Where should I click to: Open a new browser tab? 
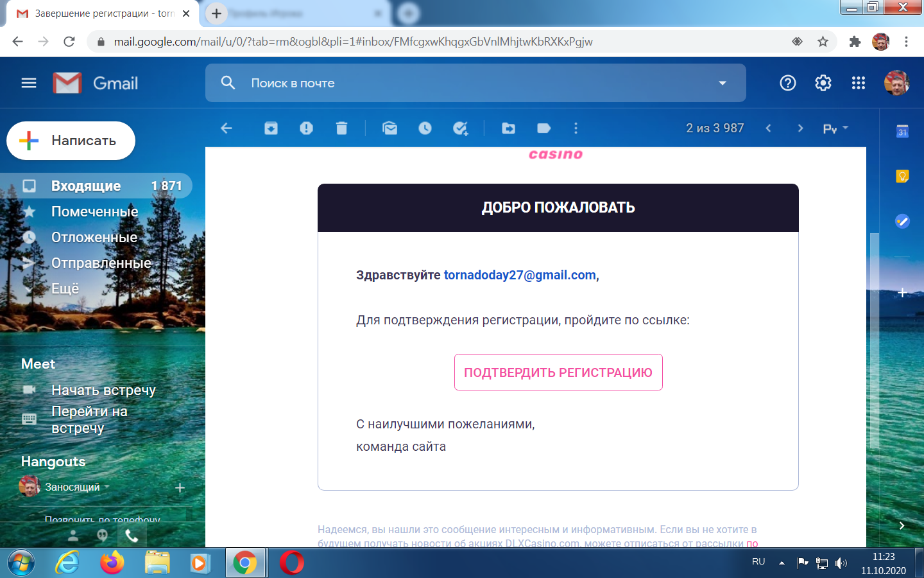tap(216, 13)
